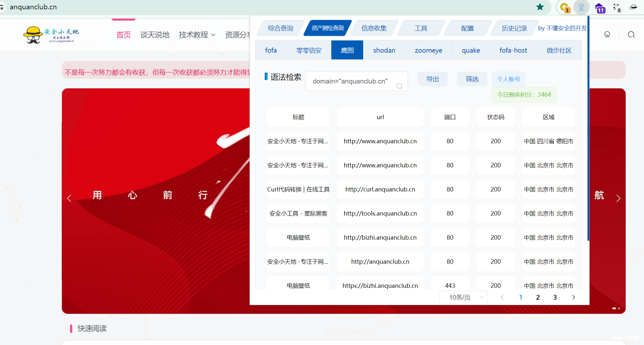Click the 导出 export button

click(432, 79)
